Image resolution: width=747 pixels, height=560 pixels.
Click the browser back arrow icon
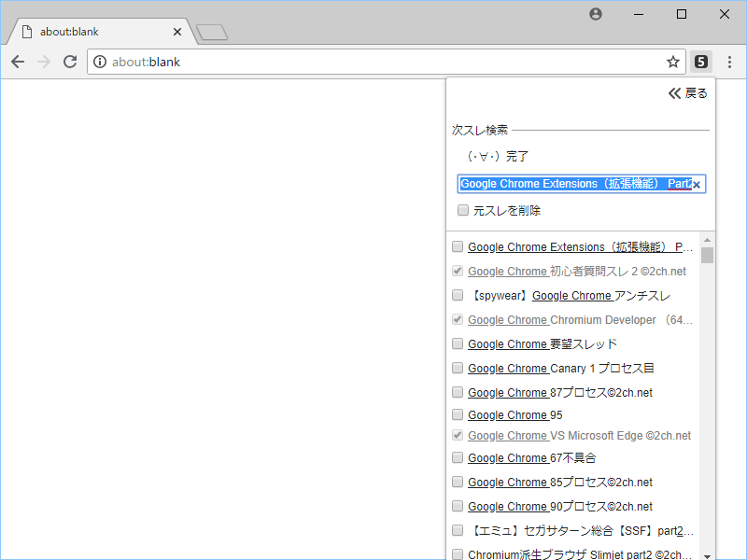pos(18,62)
